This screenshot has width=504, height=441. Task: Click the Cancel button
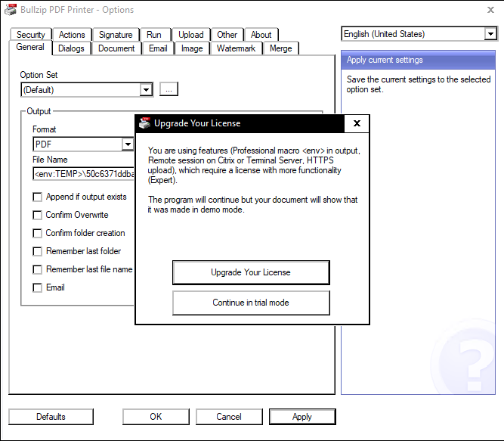pos(229,417)
